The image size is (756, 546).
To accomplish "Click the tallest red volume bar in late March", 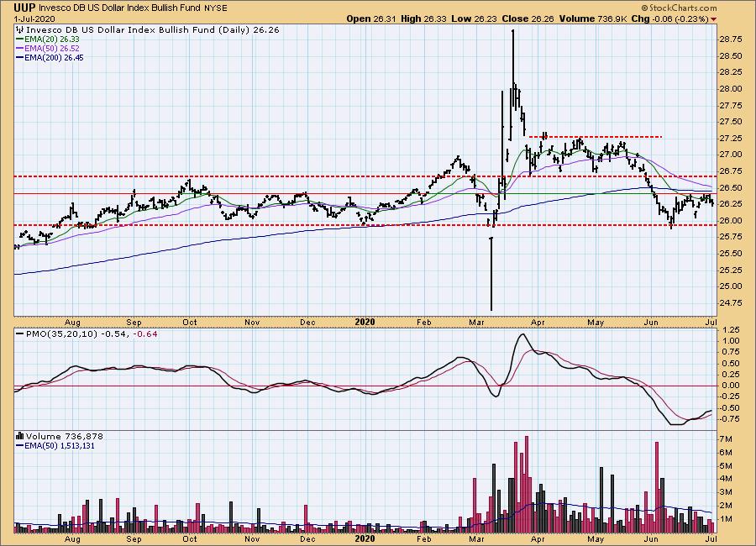I will point(526,485).
